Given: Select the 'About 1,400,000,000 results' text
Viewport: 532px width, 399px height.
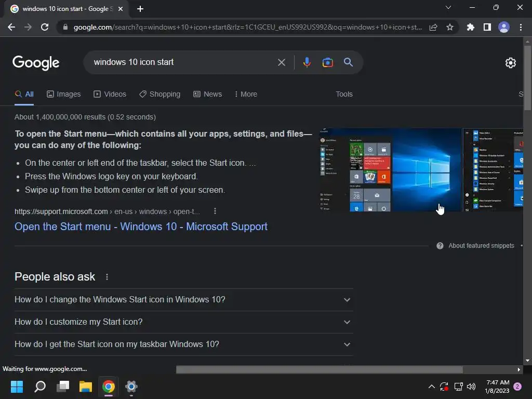Looking at the screenshot, I should (85, 117).
